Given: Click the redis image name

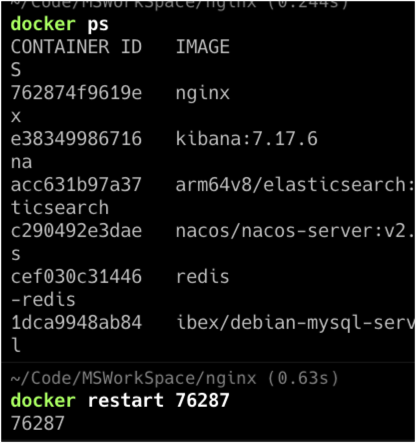Looking at the screenshot, I should [203, 277].
